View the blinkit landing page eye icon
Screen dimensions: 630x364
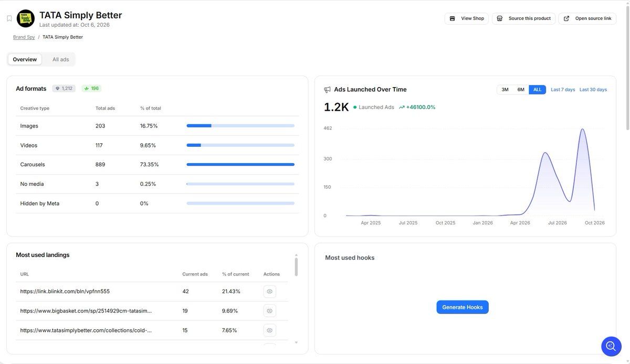click(269, 292)
